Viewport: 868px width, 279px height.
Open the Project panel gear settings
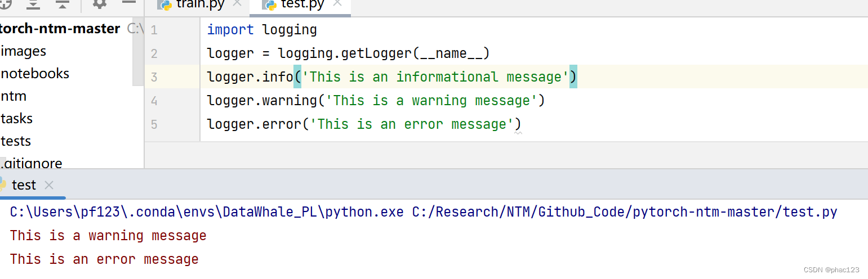click(x=99, y=3)
